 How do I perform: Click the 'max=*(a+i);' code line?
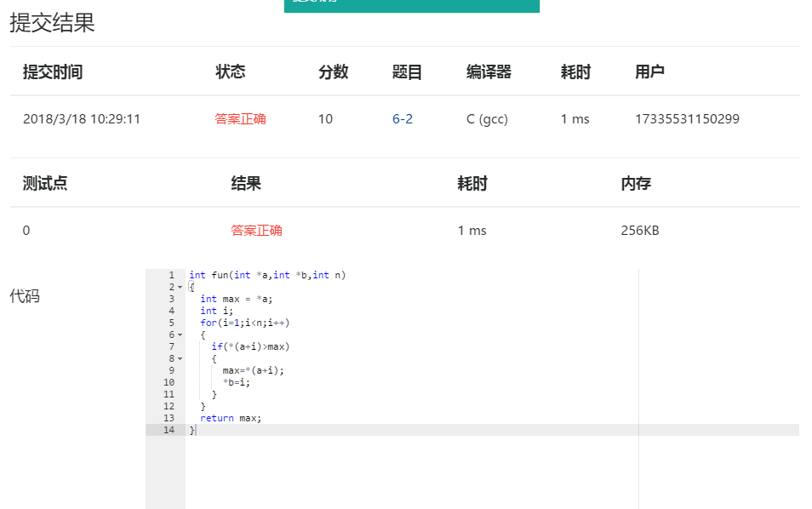[x=254, y=371]
